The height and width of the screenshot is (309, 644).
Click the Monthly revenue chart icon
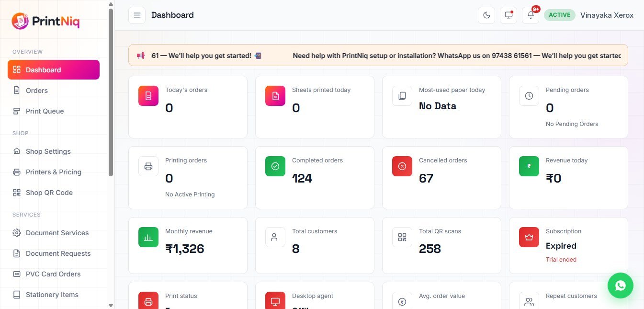(148, 237)
